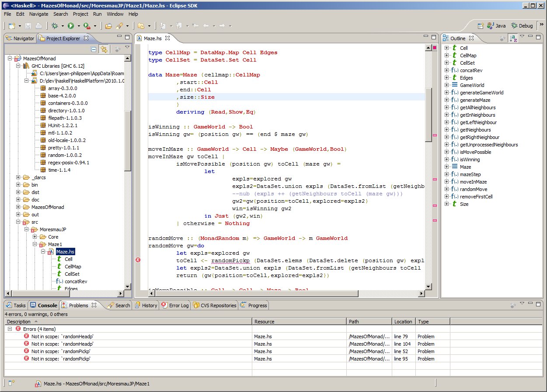Toggle alphabetical sort in Outline view

click(514, 38)
